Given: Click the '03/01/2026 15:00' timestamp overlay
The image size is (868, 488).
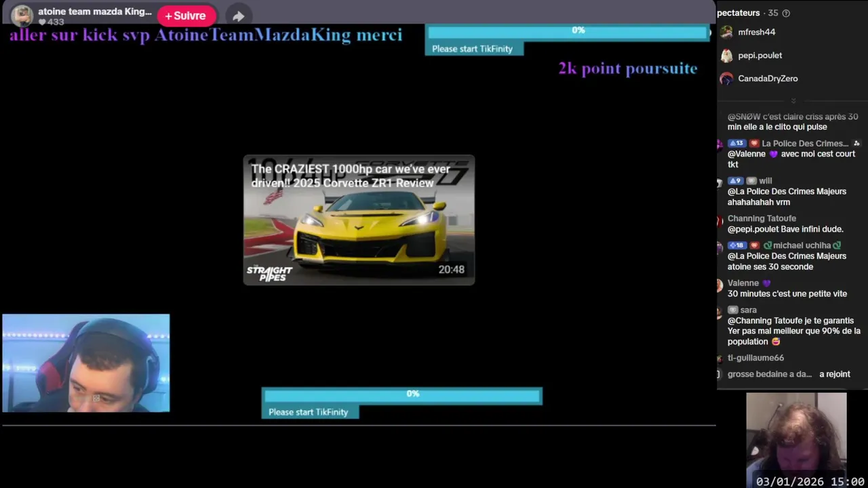Looking at the screenshot, I should 810,482.
